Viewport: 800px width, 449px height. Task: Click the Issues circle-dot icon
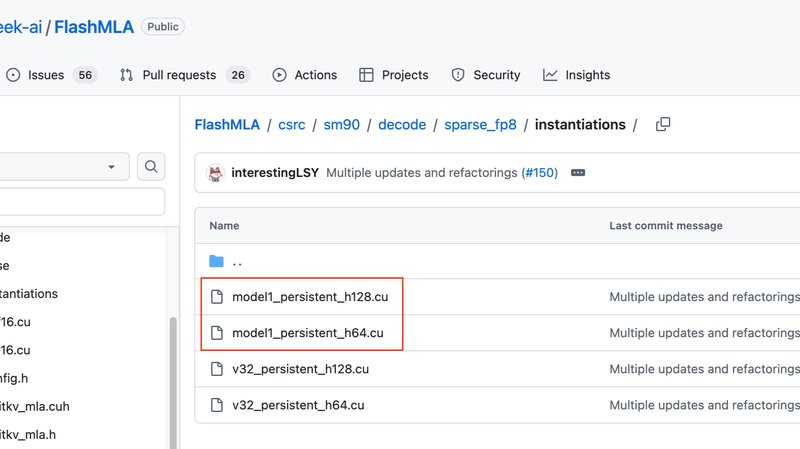pos(13,75)
